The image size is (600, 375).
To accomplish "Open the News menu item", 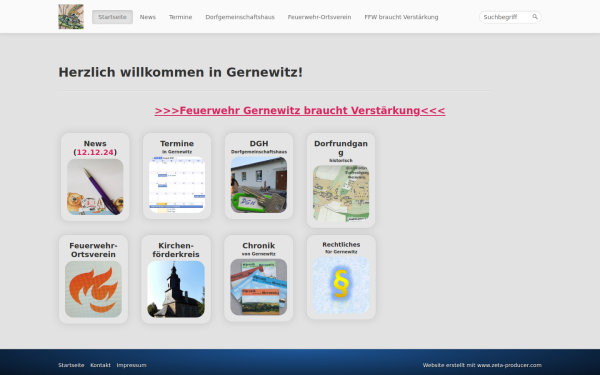I will (x=148, y=17).
